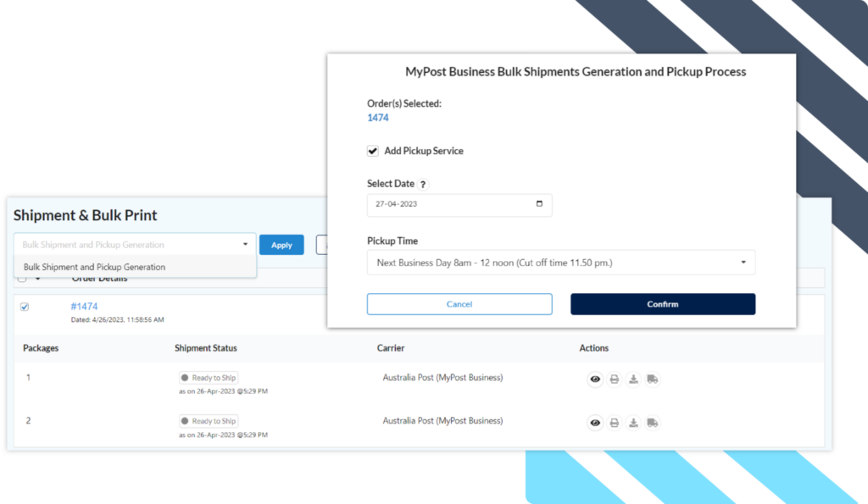Open calendar picker in Select Date field
The width and height of the screenshot is (868, 504).
pos(539,203)
